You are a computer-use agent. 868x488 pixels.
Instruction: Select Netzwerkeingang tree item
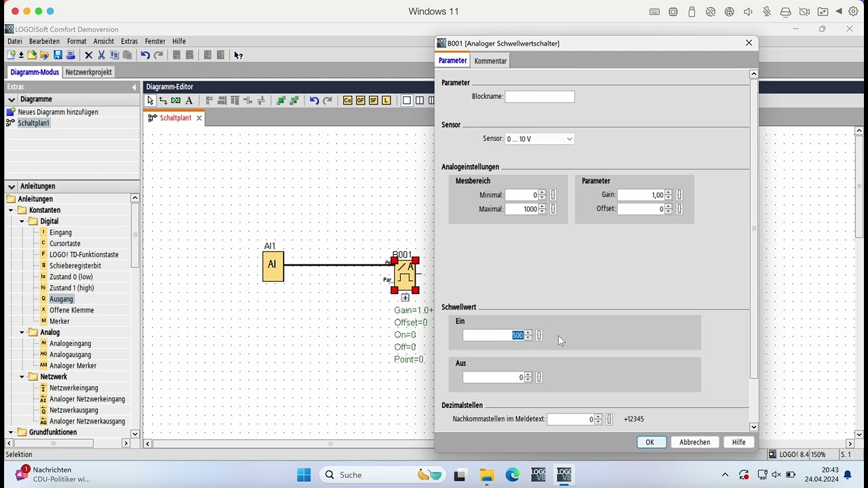pyautogui.click(x=74, y=388)
